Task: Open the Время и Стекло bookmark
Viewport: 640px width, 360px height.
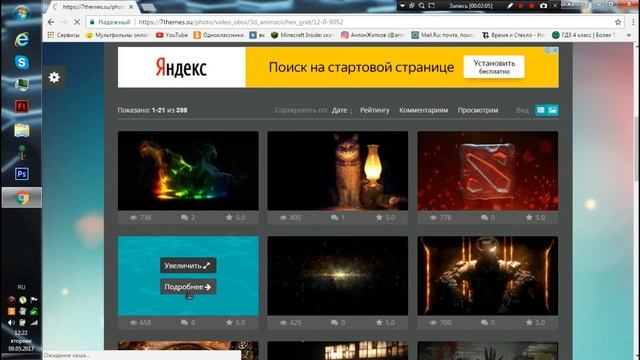Action: (513, 35)
